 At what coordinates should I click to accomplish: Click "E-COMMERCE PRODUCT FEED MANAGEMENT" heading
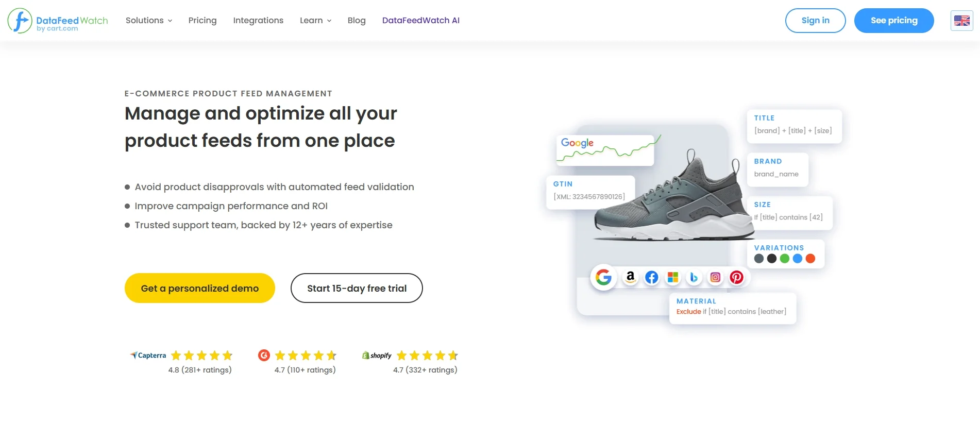tap(228, 94)
